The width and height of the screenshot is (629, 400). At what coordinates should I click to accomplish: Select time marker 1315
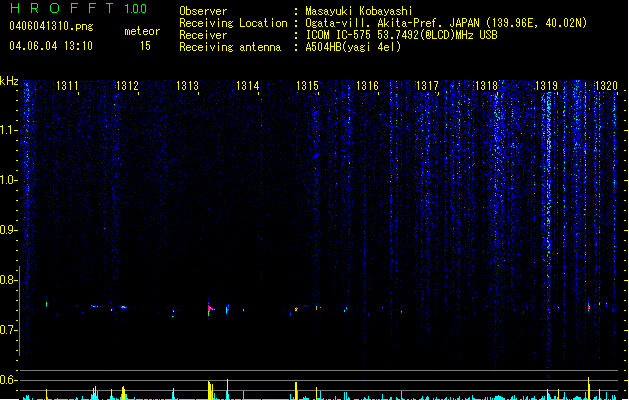tap(307, 86)
